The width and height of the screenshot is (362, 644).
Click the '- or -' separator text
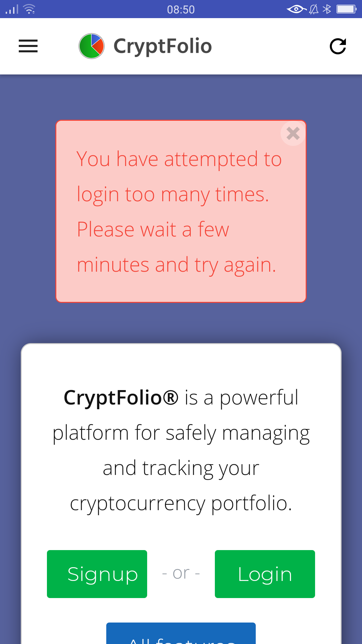pos(181,573)
